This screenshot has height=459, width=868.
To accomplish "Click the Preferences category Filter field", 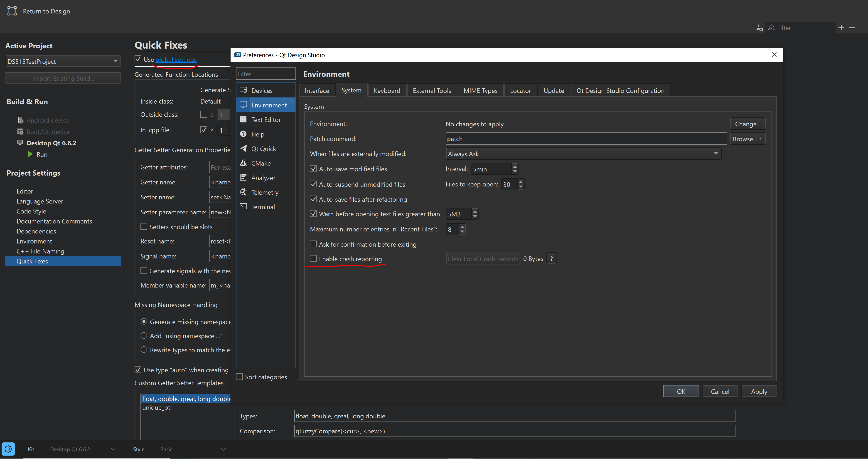I will (x=266, y=74).
